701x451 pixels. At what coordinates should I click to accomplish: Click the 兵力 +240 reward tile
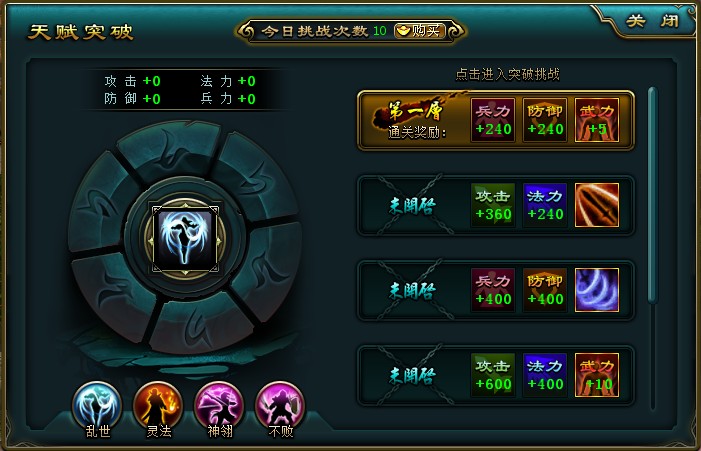coord(493,120)
